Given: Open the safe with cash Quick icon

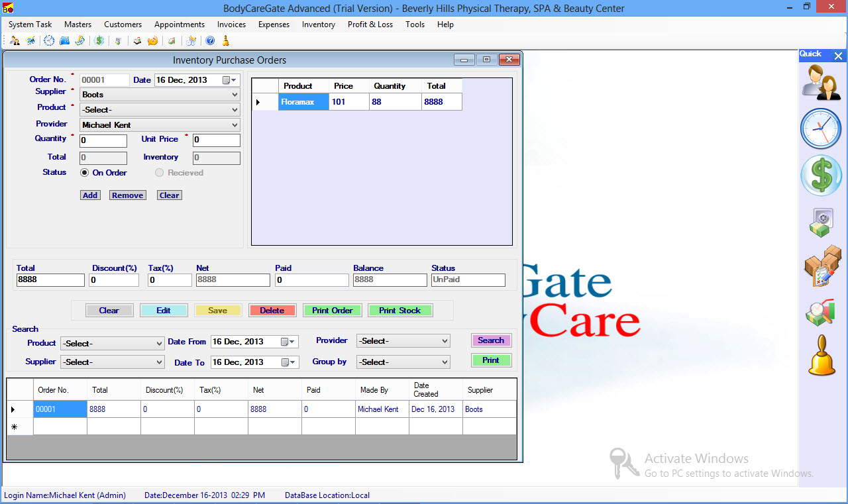Looking at the screenshot, I should coord(820,223).
